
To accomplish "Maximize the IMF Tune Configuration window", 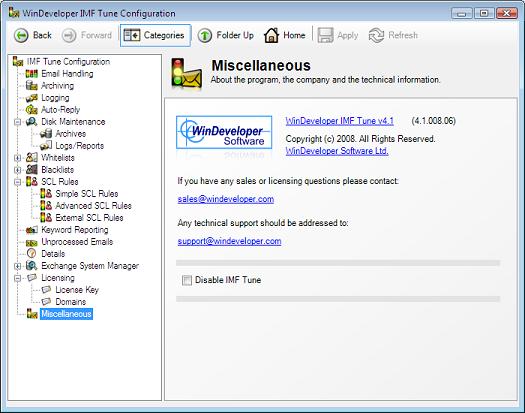I will 484,13.
